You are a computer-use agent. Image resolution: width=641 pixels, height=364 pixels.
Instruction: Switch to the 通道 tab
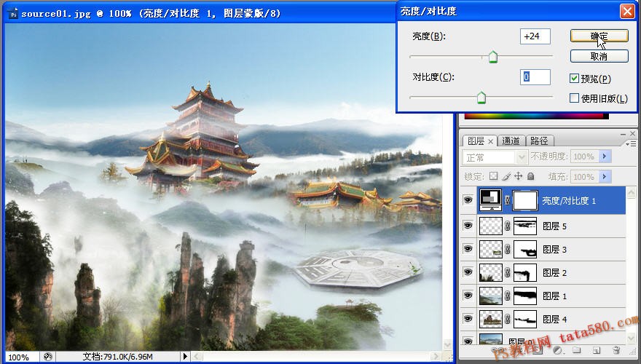click(x=511, y=141)
